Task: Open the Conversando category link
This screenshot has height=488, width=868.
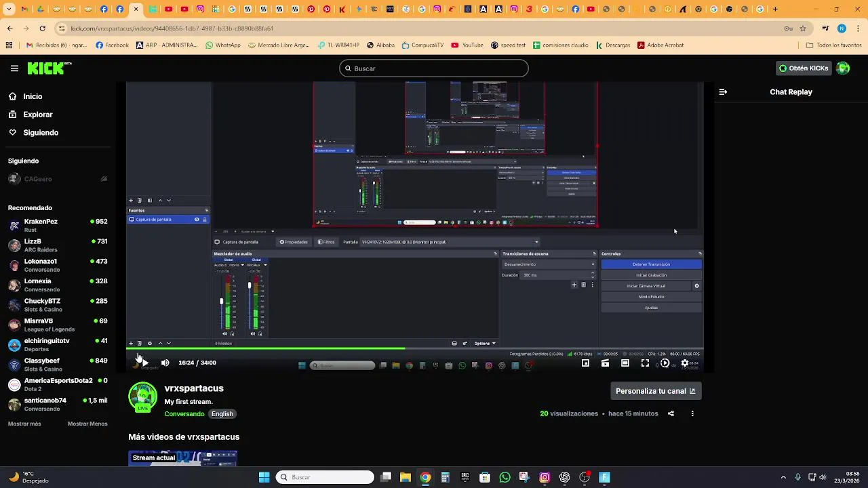Action: tap(184, 414)
